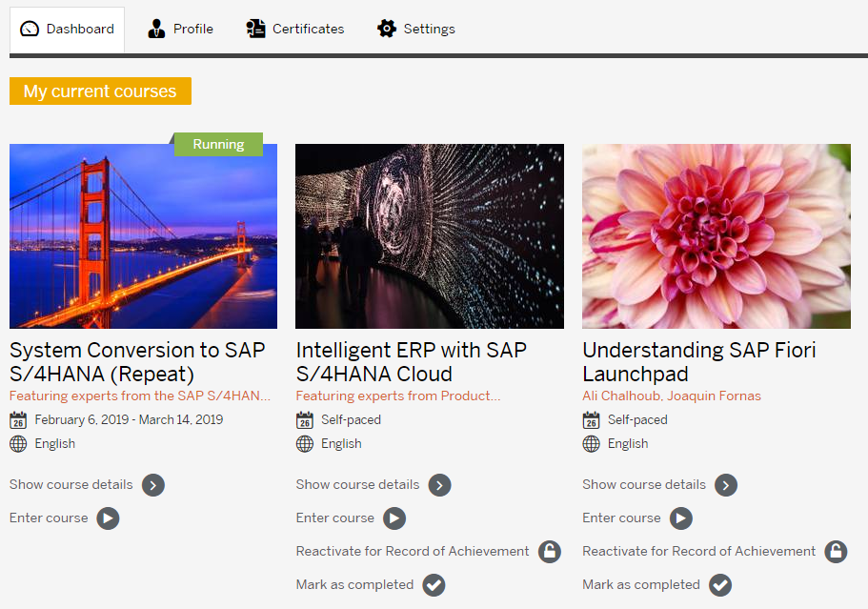This screenshot has height=609, width=868.
Task: Click chevron icon for Fiori Launchpad details
Action: (x=726, y=485)
